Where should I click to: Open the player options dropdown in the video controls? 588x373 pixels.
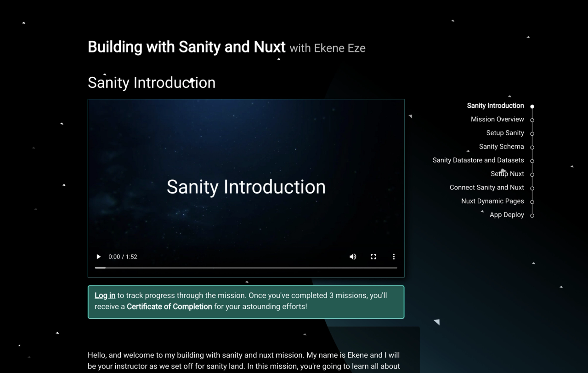tap(394, 257)
